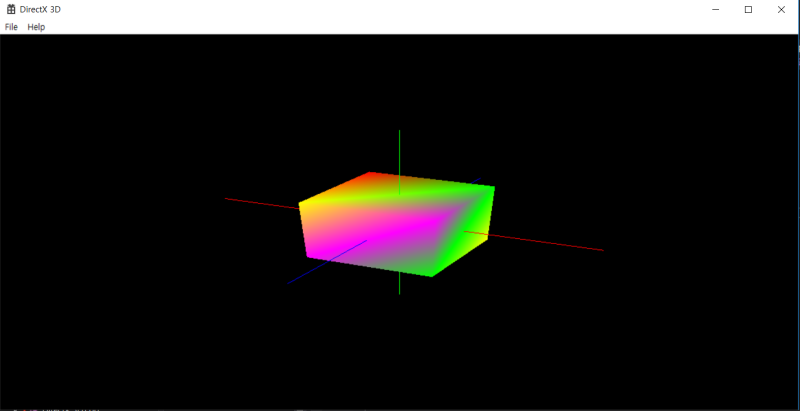Maximize the DirectX 3D window

tap(748, 9)
